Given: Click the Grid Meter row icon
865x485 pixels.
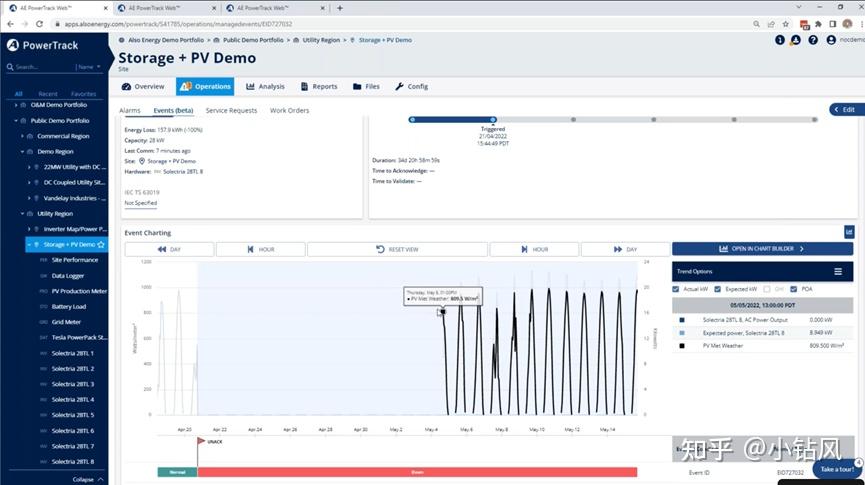Looking at the screenshot, I should 44,322.
